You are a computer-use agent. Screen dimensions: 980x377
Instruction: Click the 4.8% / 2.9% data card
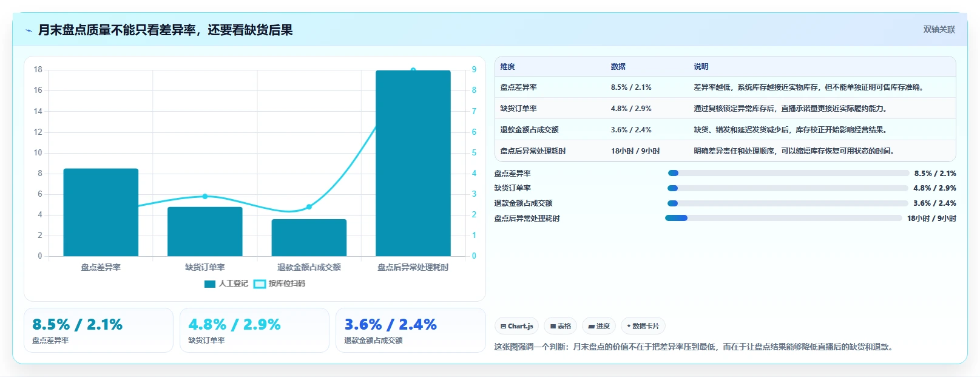pos(254,330)
